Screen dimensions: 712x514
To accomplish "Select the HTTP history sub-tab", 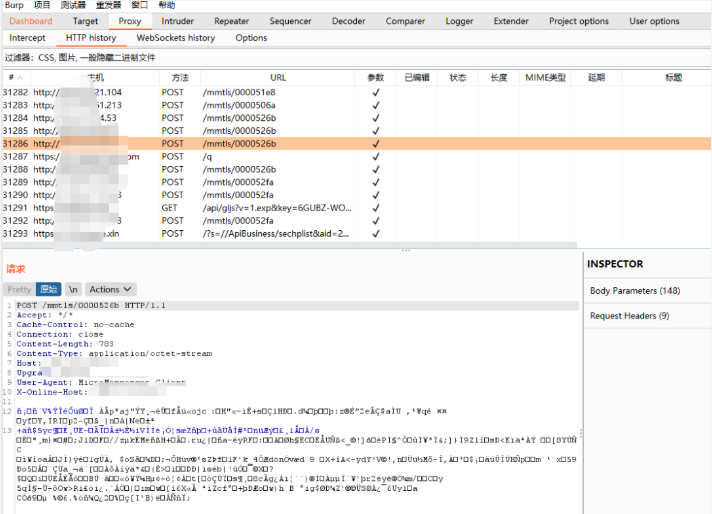I will (x=91, y=38).
